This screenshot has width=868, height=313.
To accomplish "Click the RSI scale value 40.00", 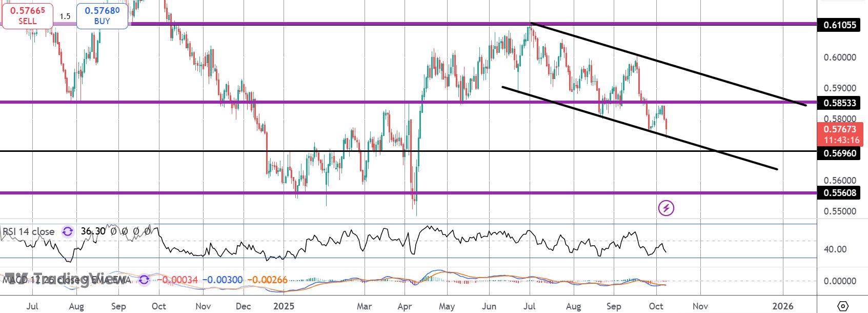I will coord(835,249).
